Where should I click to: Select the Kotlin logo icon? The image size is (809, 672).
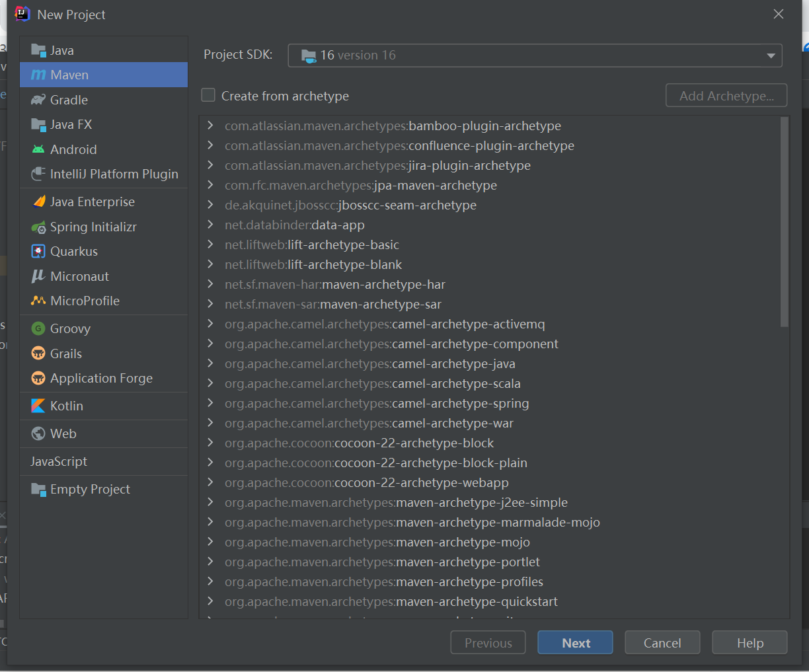38,406
